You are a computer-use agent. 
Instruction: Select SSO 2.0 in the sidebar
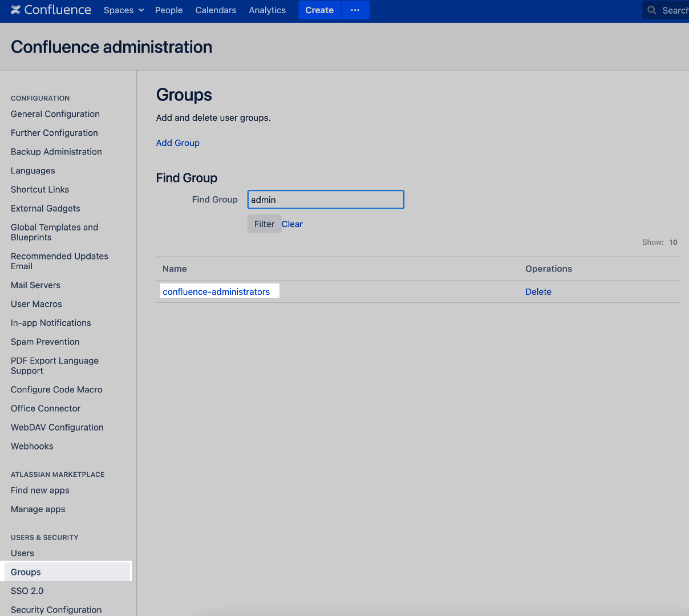point(27,591)
